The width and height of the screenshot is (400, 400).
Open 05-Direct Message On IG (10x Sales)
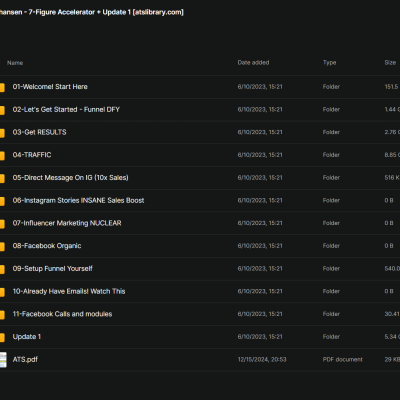coord(70,178)
